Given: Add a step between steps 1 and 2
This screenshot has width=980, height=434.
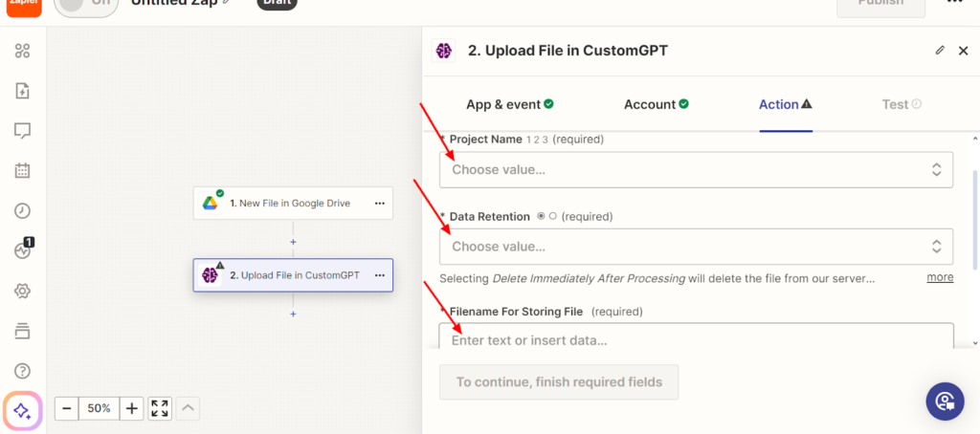Looking at the screenshot, I should point(293,242).
